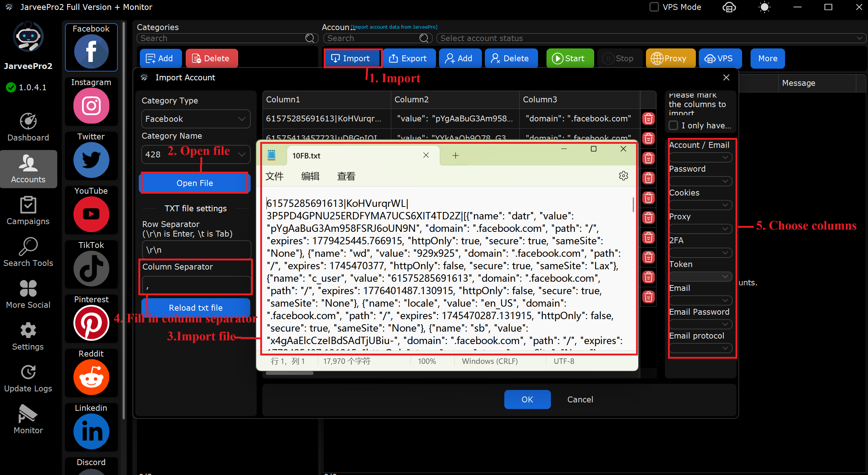
Task: Close the 10FB.txt tab
Action: click(x=426, y=156)
